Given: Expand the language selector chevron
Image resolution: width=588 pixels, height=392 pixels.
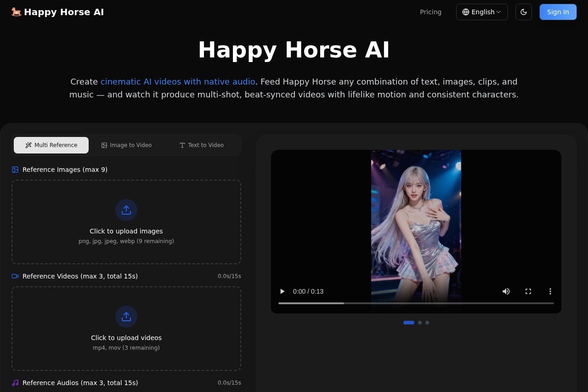Looking at the screenshot, I should [499, 12].
